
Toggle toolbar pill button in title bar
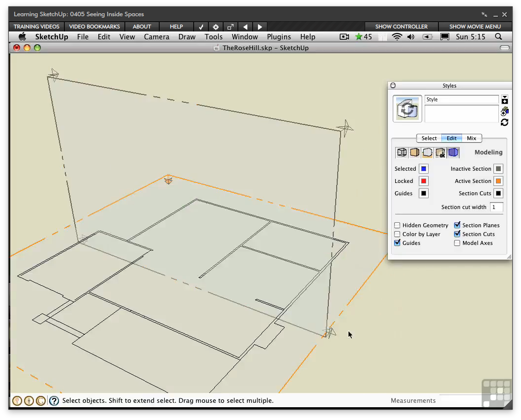pyautogui.click(x=504, y=48)
